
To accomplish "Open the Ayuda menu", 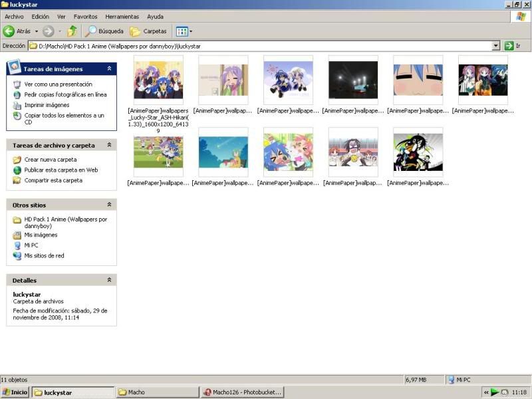I will [156, 17].
